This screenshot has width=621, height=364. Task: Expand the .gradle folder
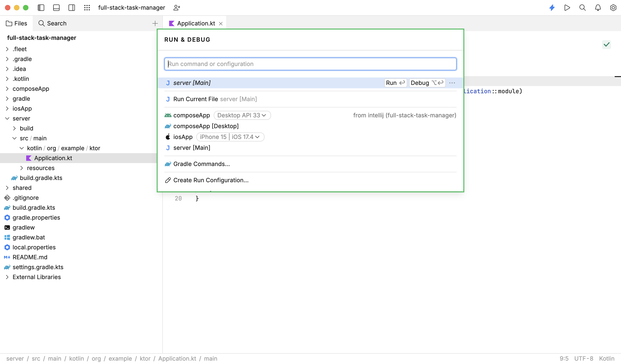[7, 59]
